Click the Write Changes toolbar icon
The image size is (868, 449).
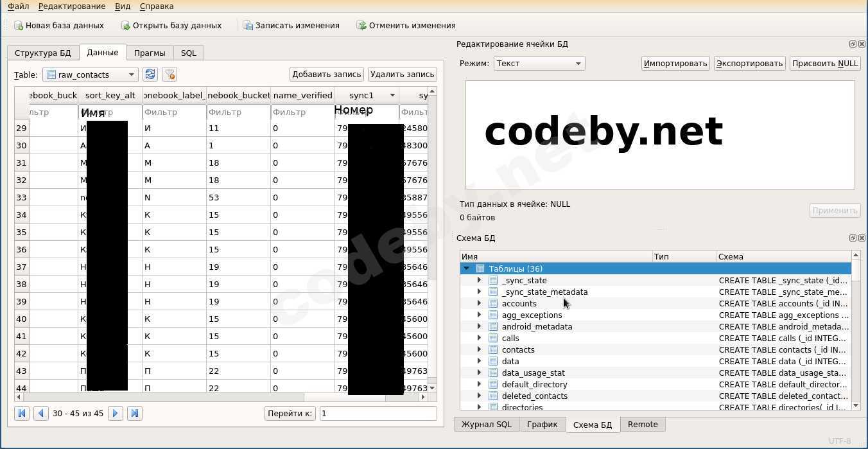tap(248, 26)
